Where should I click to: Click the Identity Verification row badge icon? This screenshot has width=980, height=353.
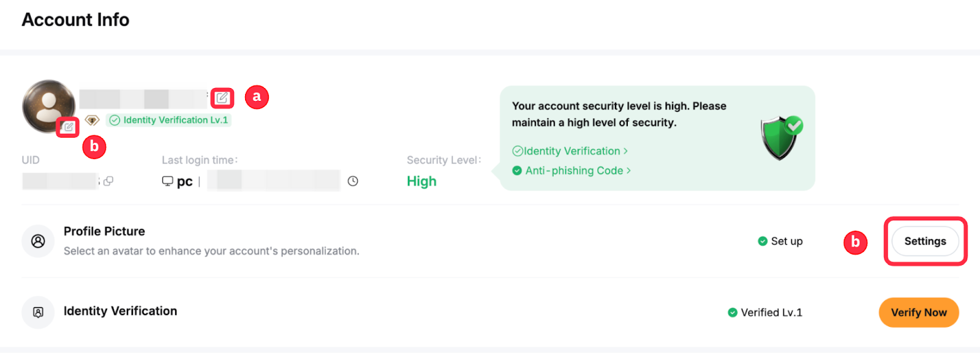click(x=38, y=313)
